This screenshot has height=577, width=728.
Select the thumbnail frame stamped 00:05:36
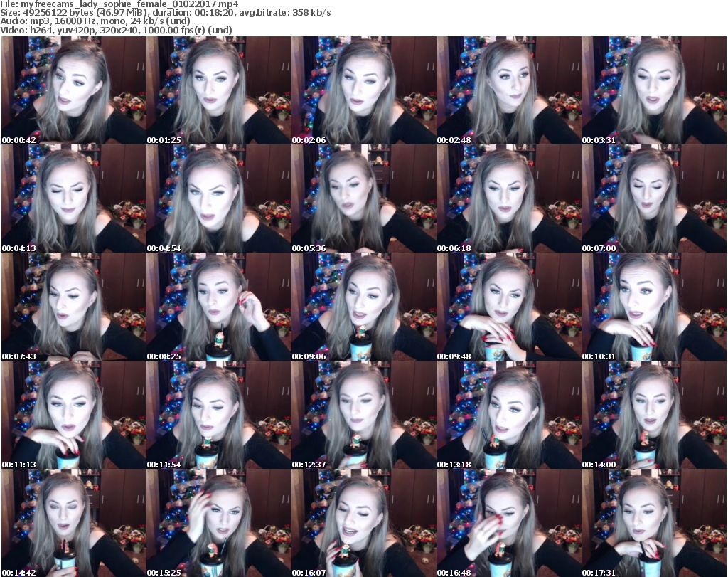click(x=363, y=198)
